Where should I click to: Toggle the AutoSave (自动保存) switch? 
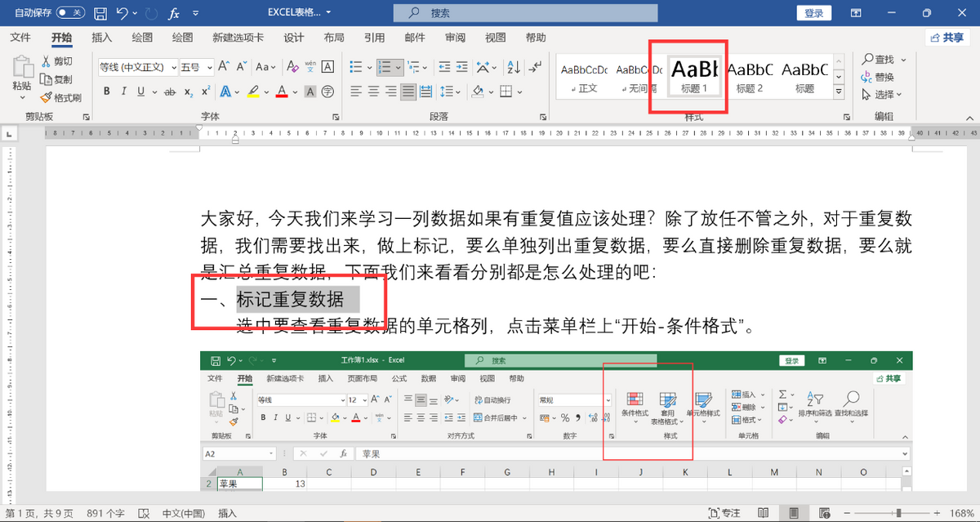[71, 13]
